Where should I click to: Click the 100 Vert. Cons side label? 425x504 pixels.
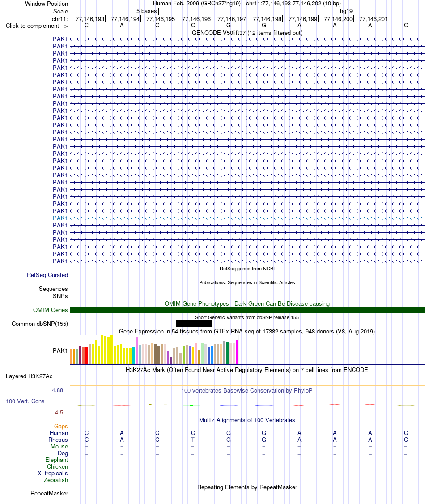[25, 401]
